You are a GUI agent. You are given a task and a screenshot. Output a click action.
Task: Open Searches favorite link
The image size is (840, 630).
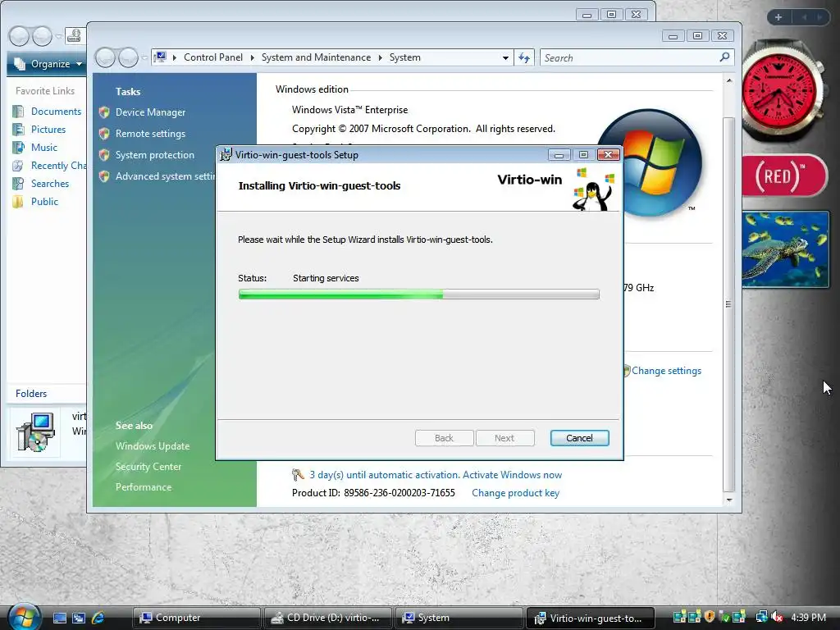click(x=50, y=183)
